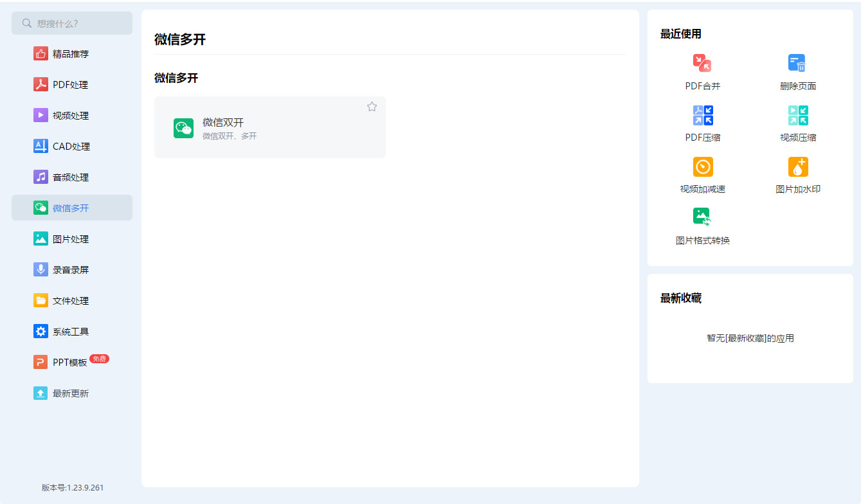Click the 视频处理 play icon
Image resolution: width=861 pixels, height=504 pixels.
coord(41,116)
